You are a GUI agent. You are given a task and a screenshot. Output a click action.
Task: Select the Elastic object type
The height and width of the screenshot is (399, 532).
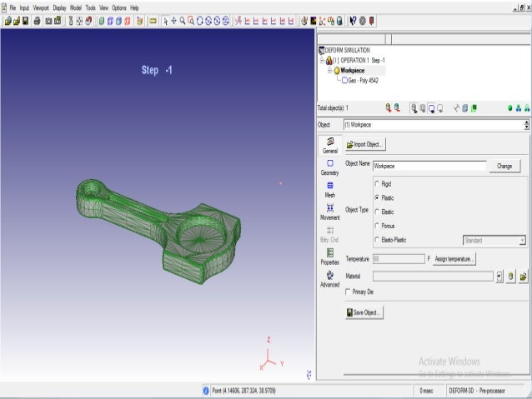377,212
